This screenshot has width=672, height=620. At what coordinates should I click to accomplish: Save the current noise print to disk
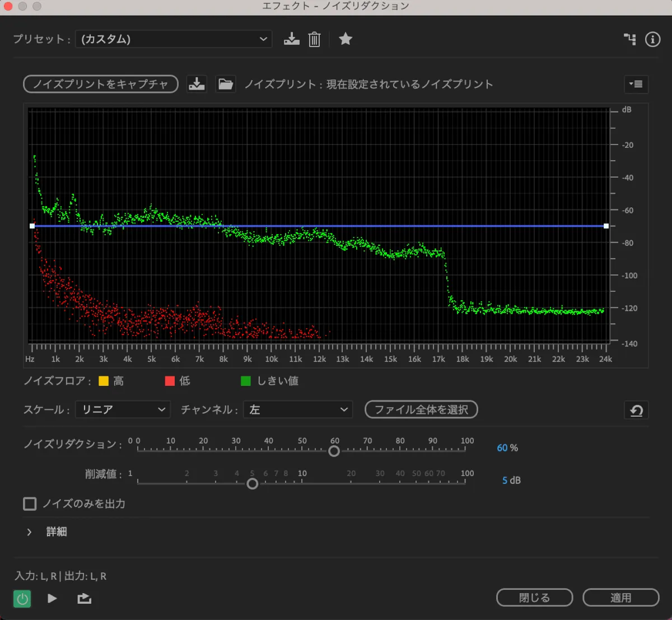pyautogui.click(x=197, y=84)
